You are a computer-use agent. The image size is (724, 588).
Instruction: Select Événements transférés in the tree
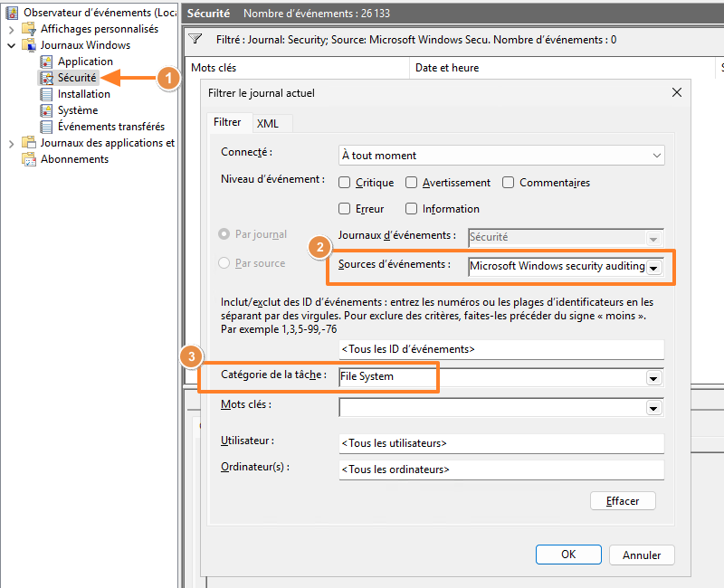tap(111, 127)
